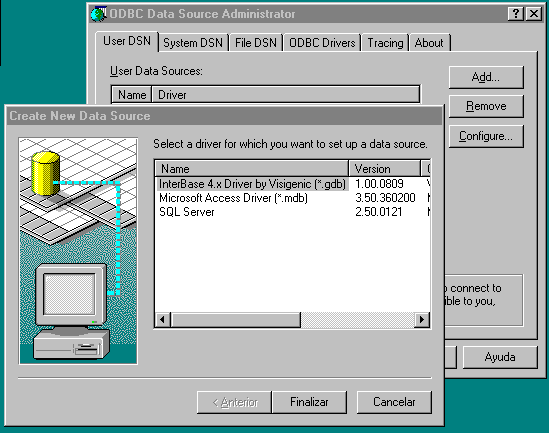Viewport: 549px width, 433px height.
Task: Go to the Tracing tab
Action: point(385,43)
